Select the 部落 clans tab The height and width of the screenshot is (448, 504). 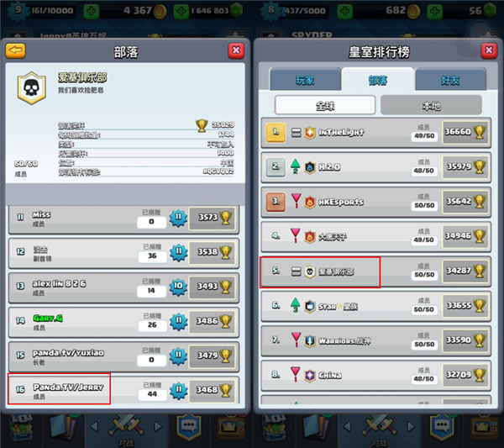point(378,80)
